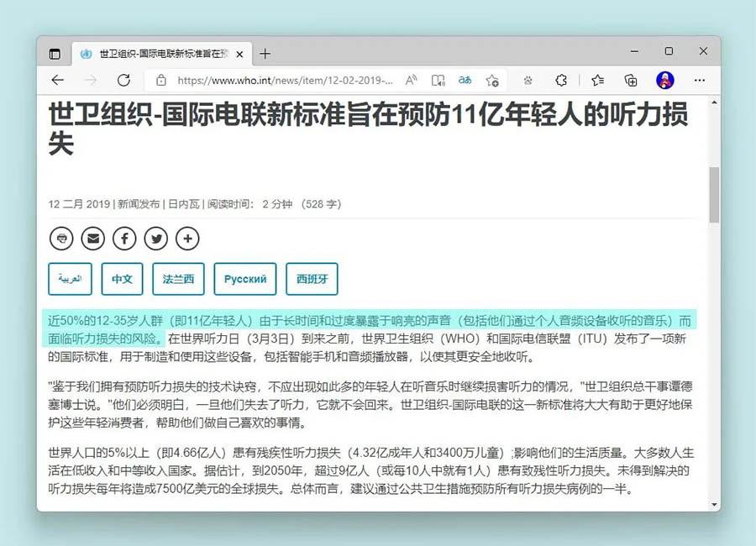Click the headline 世卫组织-国际电联新标准旨在预防11亿年轻人的听力损失
756x546 pixels.
pos(369,129)
